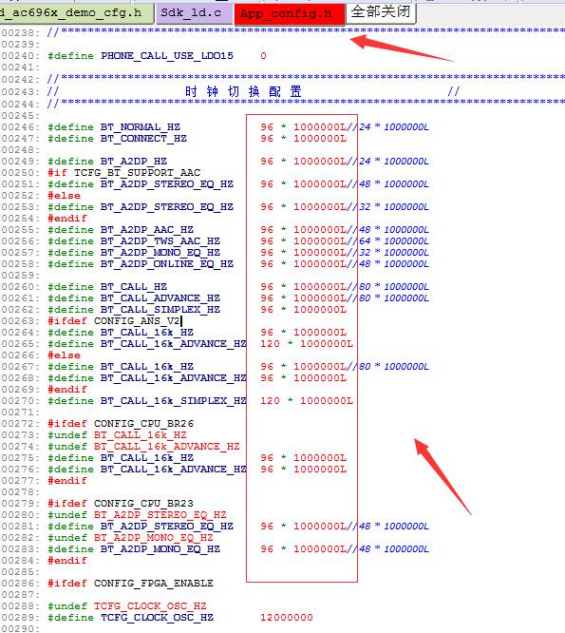Click CONFIG_ANS_V2 on line 263
The image size is (565, 633).
click(x=137, y=321)
